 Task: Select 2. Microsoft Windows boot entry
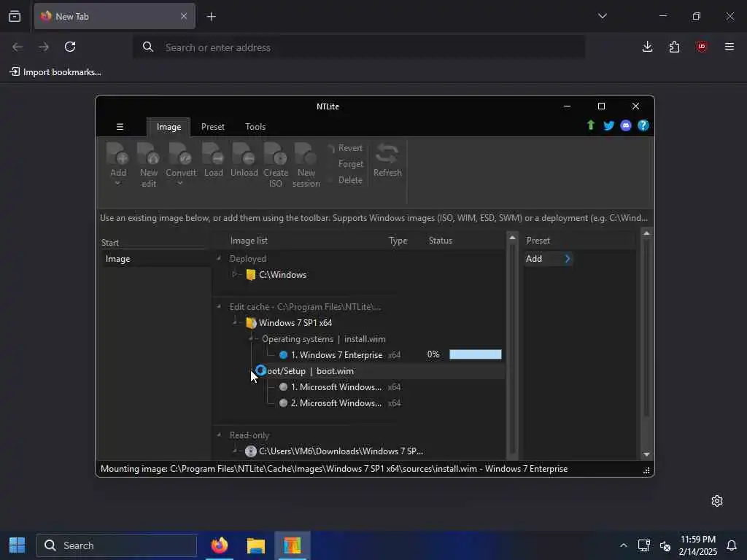pos(336,402)
